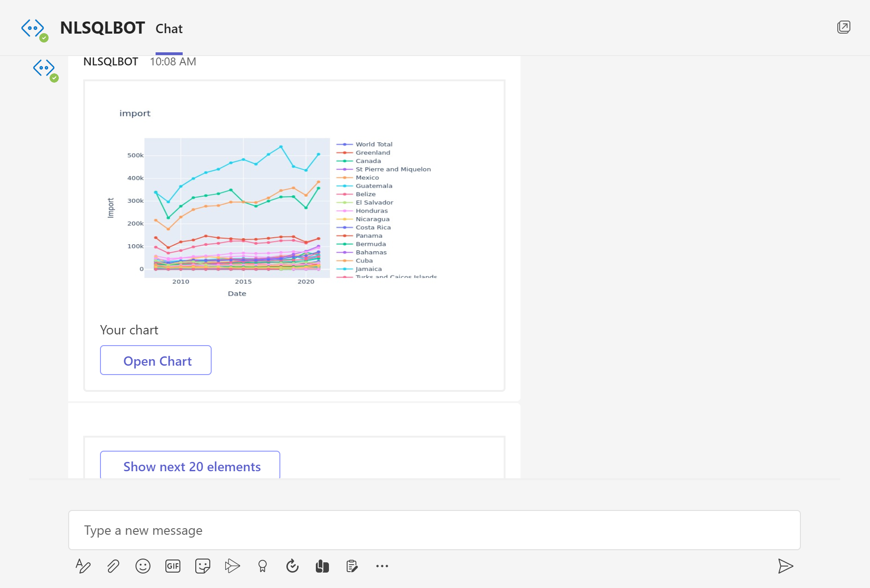Send the message
Viewport: 870px width, 588px height.
[x=786, y=566]
